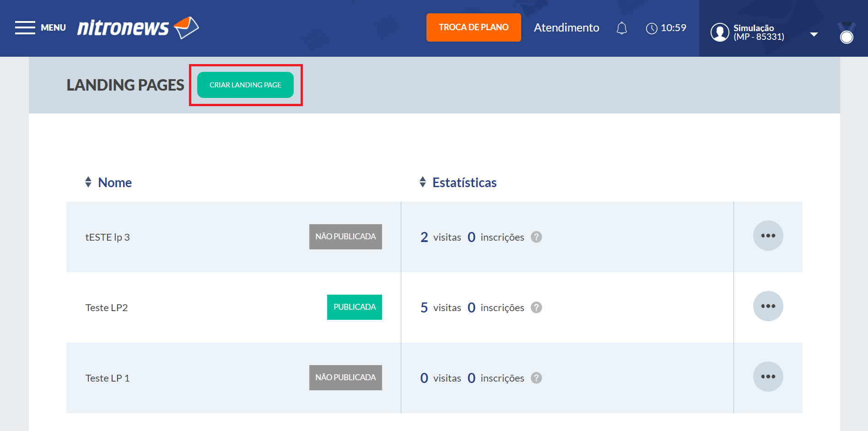Screen dimensions: 868x431
Task: Sort by Estatísticas column arrows
Action: click(x=423, y=182)
